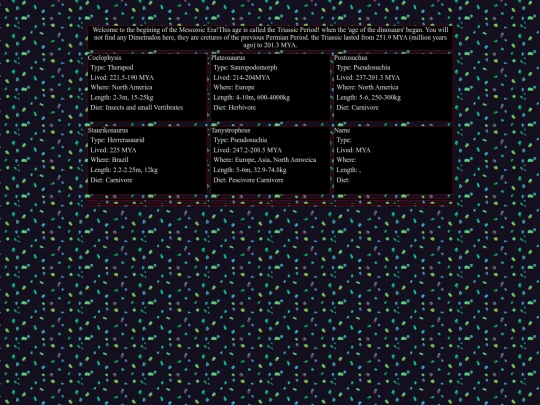The height and width of the screenshot is (405, 540).
Task: Click the Tanystropheus card title
Action: click(x=230, y=130)
